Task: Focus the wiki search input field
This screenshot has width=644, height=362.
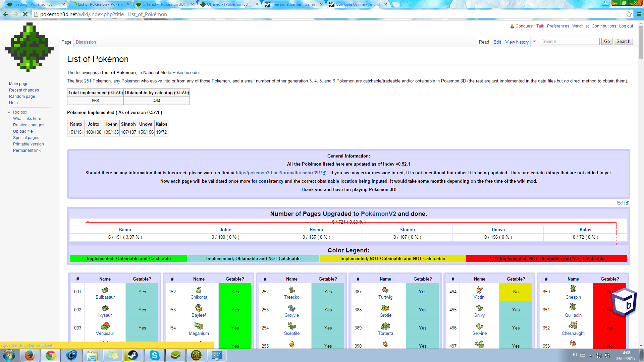Action: click(x=570, y=42)
